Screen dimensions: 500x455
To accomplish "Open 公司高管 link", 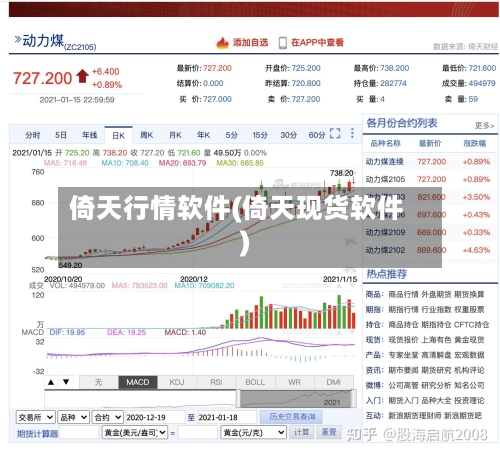I will pos(403,385).
